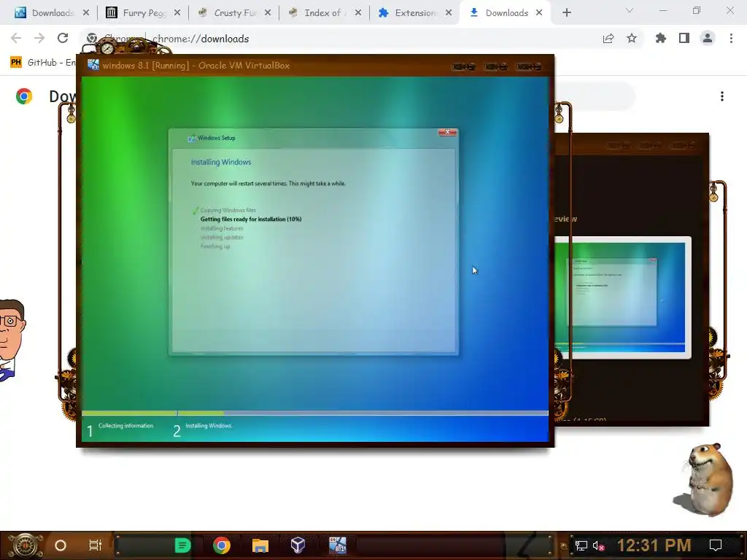Open Downloads page more actions menu
The height and width of the screenshot is (560, 747).
pyautogui.click(x=722, y=97)
